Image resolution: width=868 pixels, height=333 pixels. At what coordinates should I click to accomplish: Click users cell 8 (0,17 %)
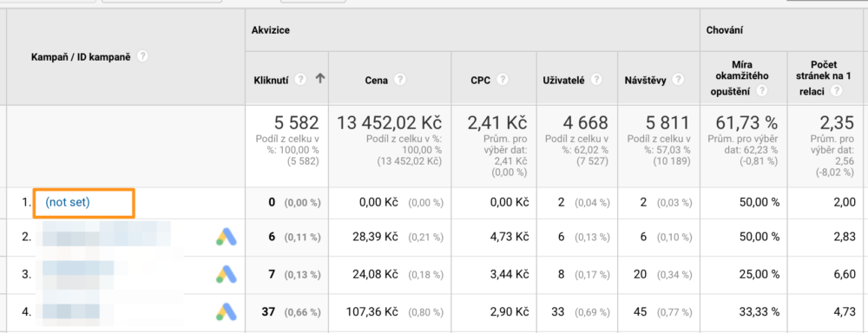click(583, 274)
